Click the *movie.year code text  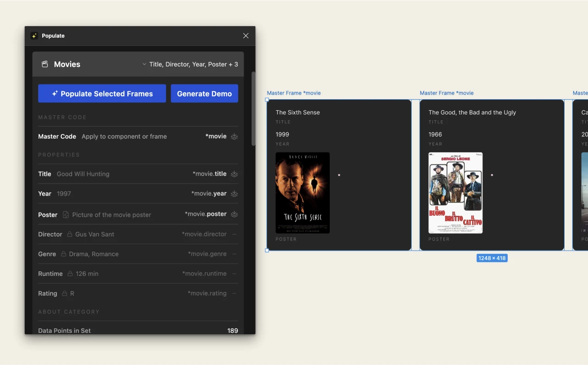tap(209, 194)
